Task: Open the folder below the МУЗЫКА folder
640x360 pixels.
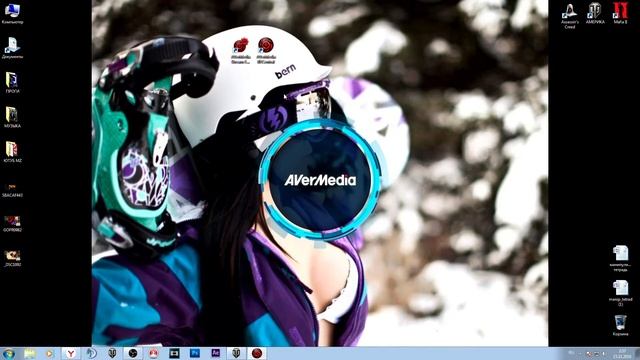Action: pyautogui.click(x=12, y=152)
